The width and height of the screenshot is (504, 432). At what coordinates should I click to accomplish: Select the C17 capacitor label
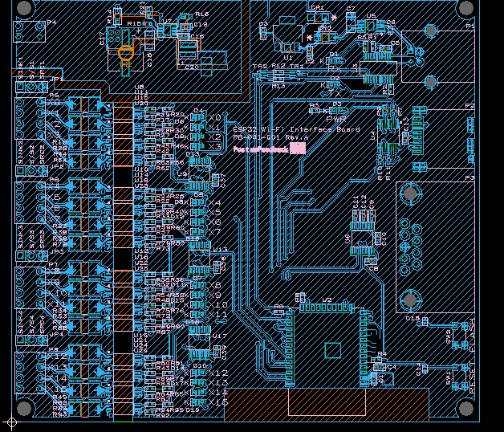(x=102, y=38)
